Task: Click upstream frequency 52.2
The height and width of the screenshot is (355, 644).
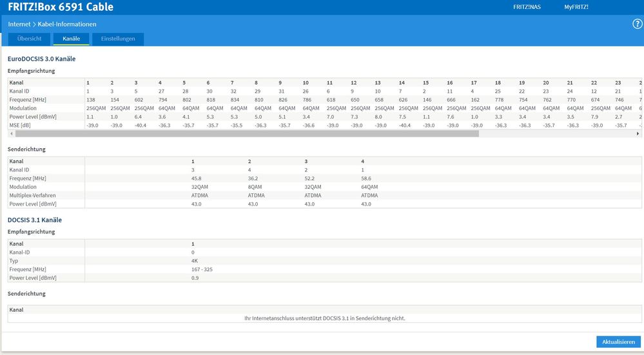Action: click(x=309, y=178)
